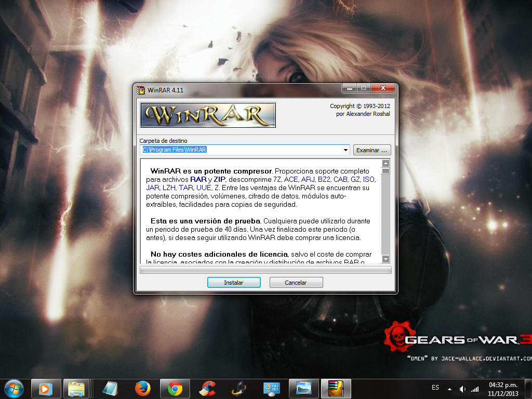Expand the destination folder dropdown list
The width and height of the screenshot is (532, 399).
point(346,150)
